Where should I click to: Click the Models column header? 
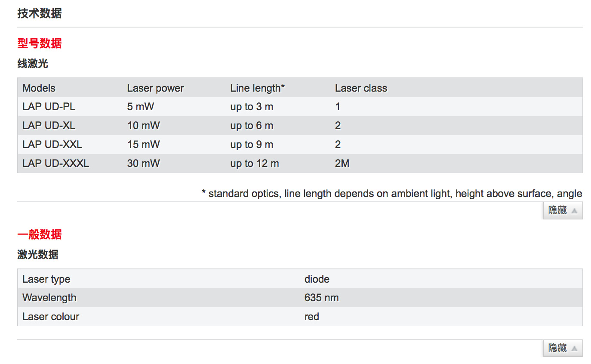tap(39, 88)
